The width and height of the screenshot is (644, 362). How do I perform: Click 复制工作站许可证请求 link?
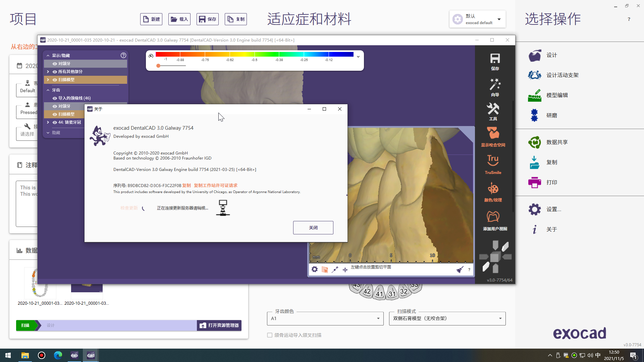[216, 185]
